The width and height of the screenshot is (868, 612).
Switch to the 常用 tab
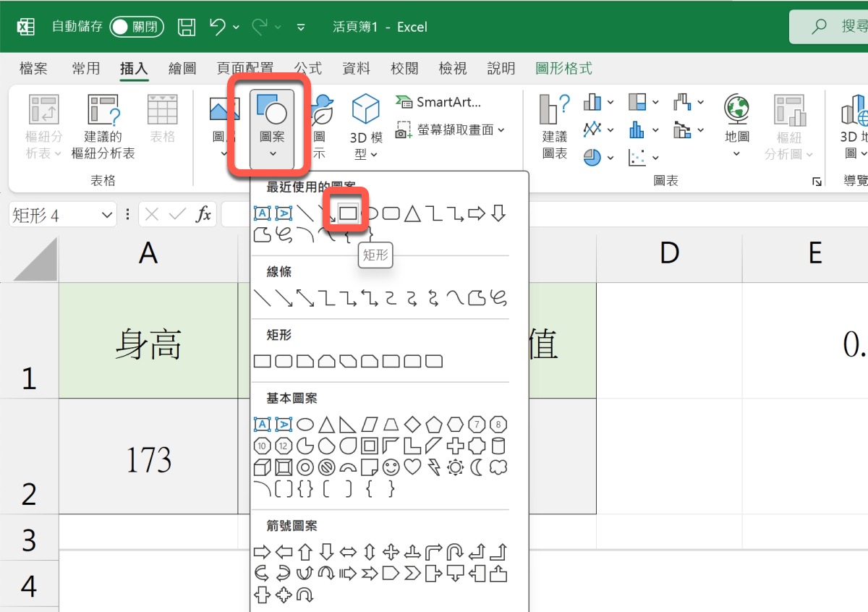pyautogui.click(x=86, y=69)
